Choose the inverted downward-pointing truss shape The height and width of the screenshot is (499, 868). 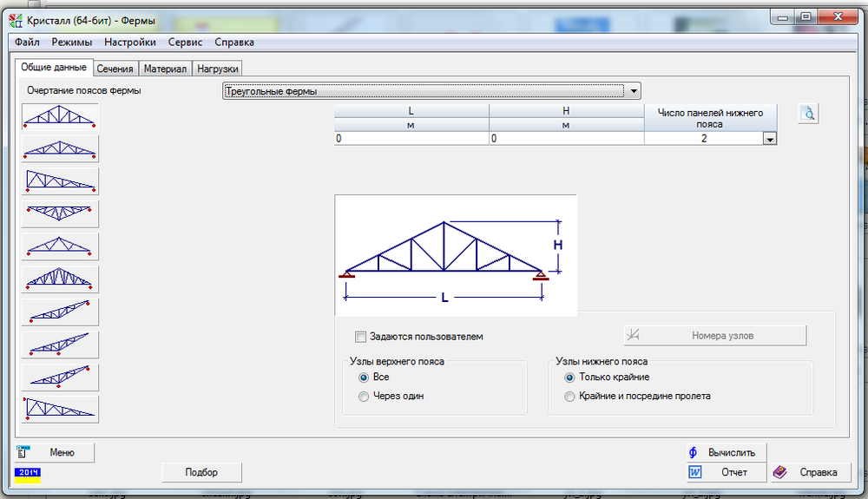point(60,213)
